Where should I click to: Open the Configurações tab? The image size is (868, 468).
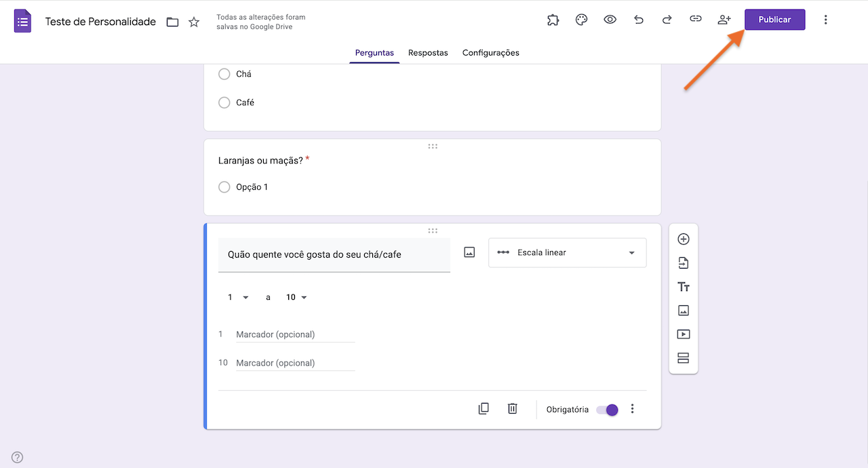(490, 53)
